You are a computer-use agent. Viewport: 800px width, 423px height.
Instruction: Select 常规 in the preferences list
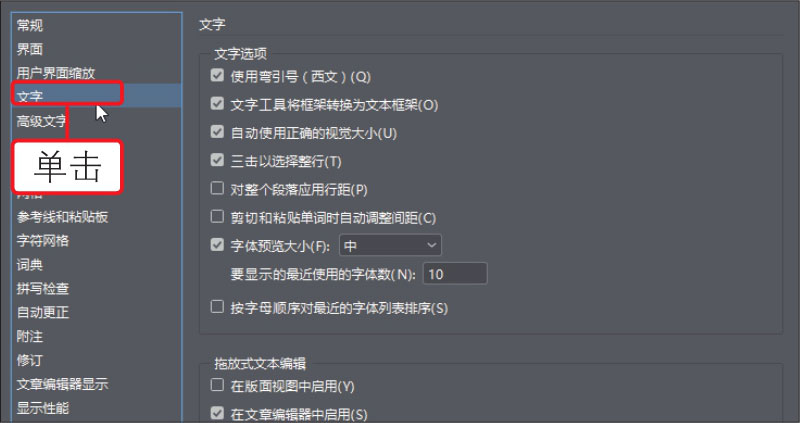coord(30,25)
